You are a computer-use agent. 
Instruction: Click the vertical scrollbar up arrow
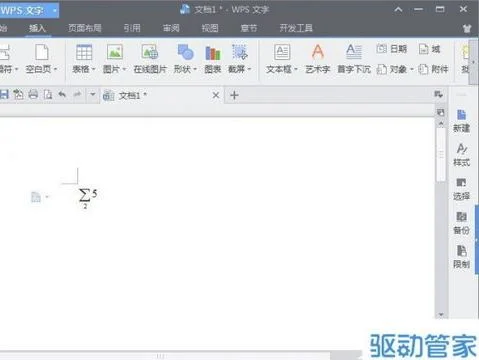coord(441,123)
